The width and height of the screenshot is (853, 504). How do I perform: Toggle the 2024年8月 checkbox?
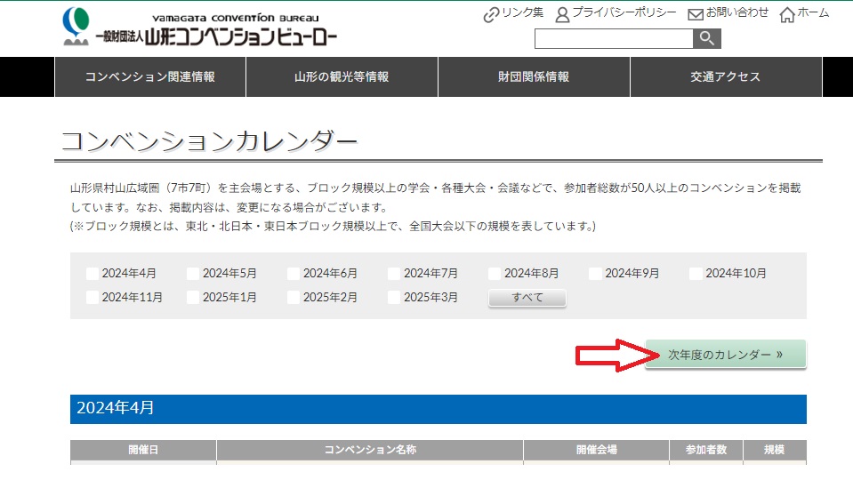(495, 274)
